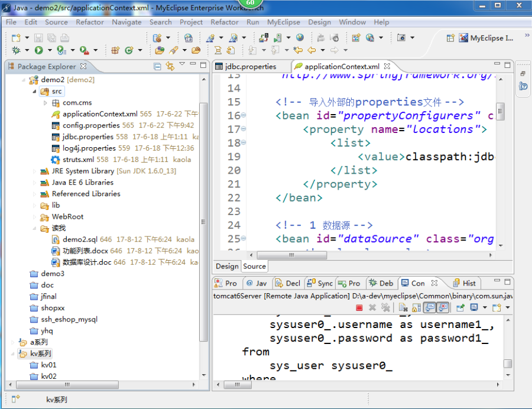
Task: Click the Deploy MyEclipse J2EE project icon
Action: click(264, 38)
